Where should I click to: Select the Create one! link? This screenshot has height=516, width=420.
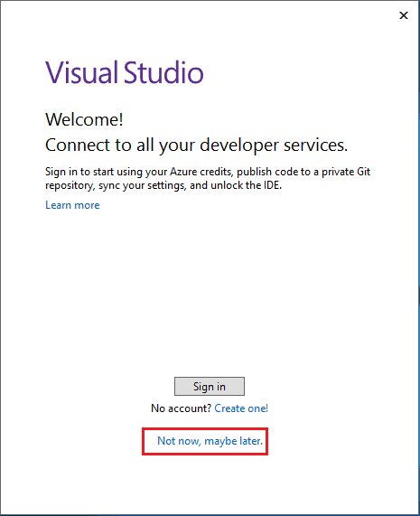click(241, 408)
